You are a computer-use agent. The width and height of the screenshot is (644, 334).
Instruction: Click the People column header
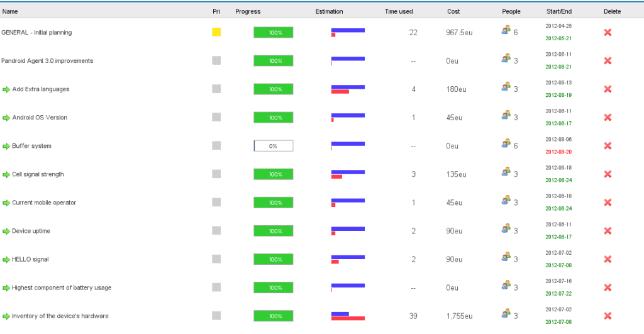tap(511, 11)
